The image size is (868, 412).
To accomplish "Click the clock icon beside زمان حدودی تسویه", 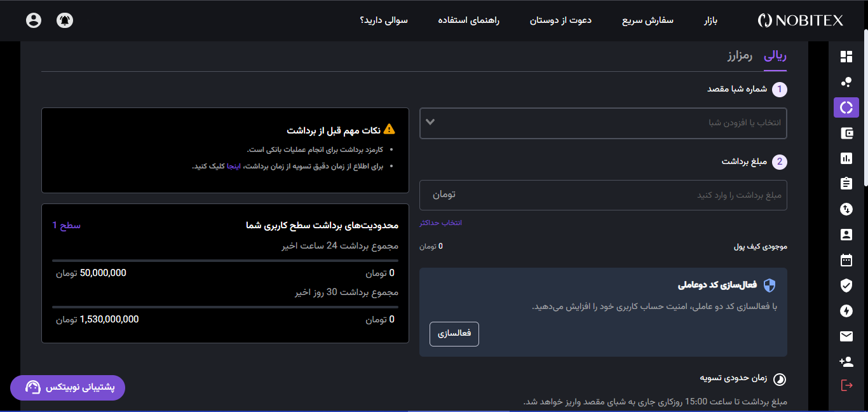I will (x=779, y=380).
